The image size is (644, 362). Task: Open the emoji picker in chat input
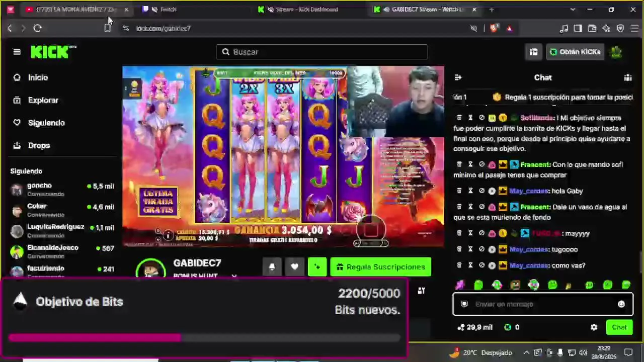click(621, 304)
